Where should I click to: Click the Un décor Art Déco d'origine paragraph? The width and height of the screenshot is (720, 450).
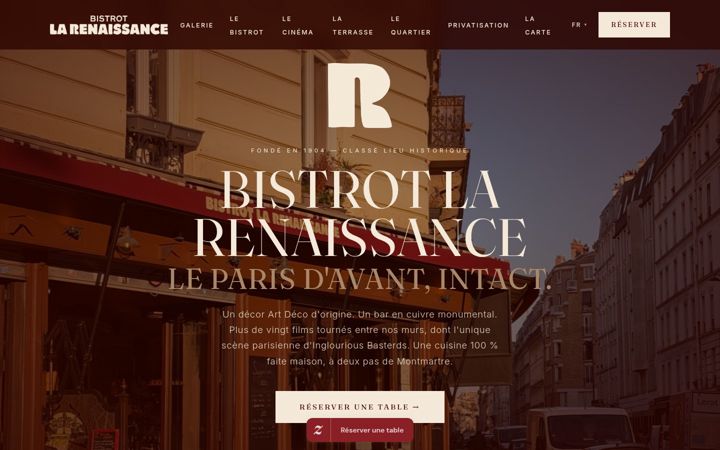pos(360,338)
